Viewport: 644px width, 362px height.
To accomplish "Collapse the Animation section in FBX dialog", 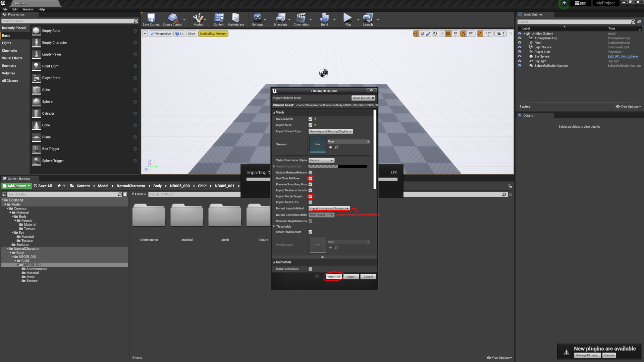I will click(x=274, y=262).
